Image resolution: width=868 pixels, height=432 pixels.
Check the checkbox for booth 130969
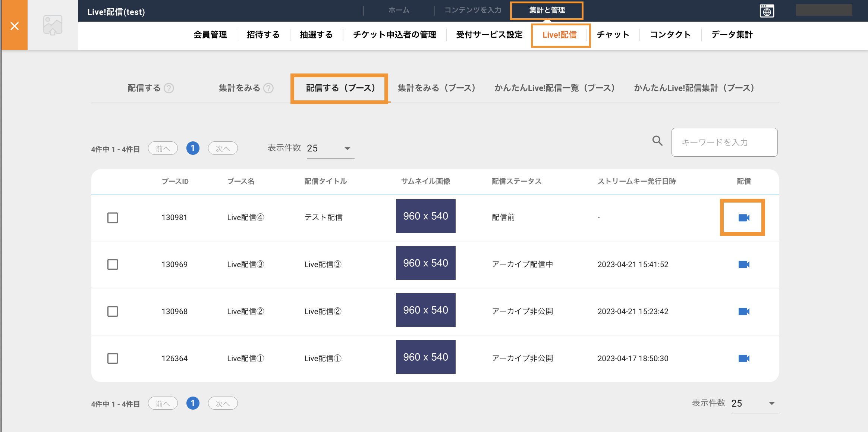tap(113, 264)
